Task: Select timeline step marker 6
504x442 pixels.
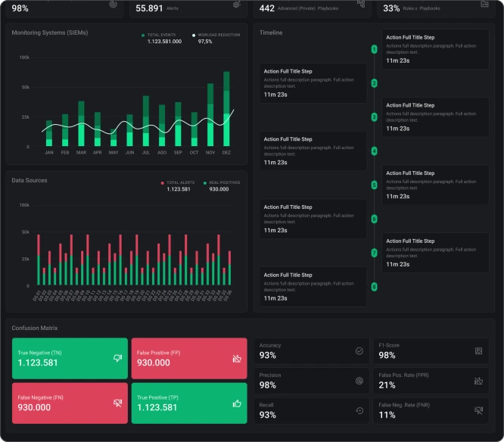Action: click(374, 219)
